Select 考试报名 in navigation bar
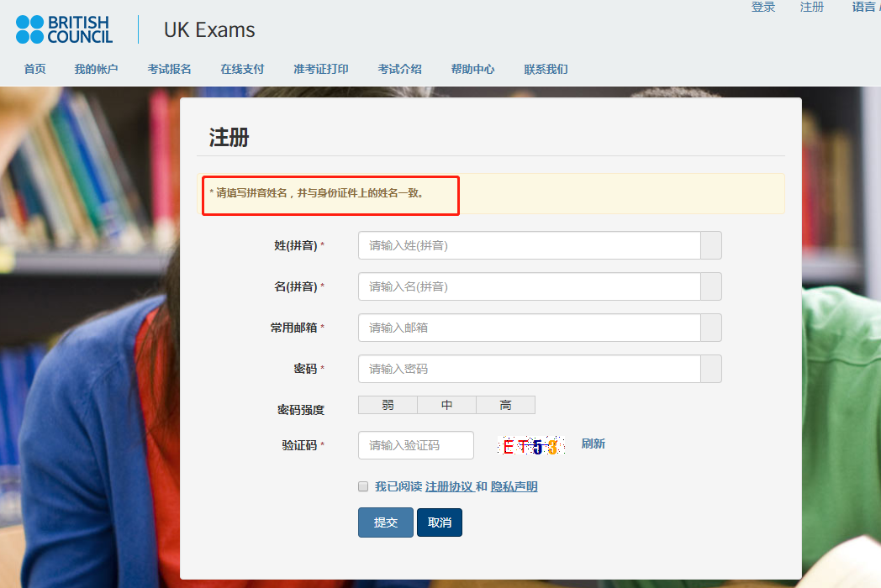The image size is (881, 588). [169, 69]
